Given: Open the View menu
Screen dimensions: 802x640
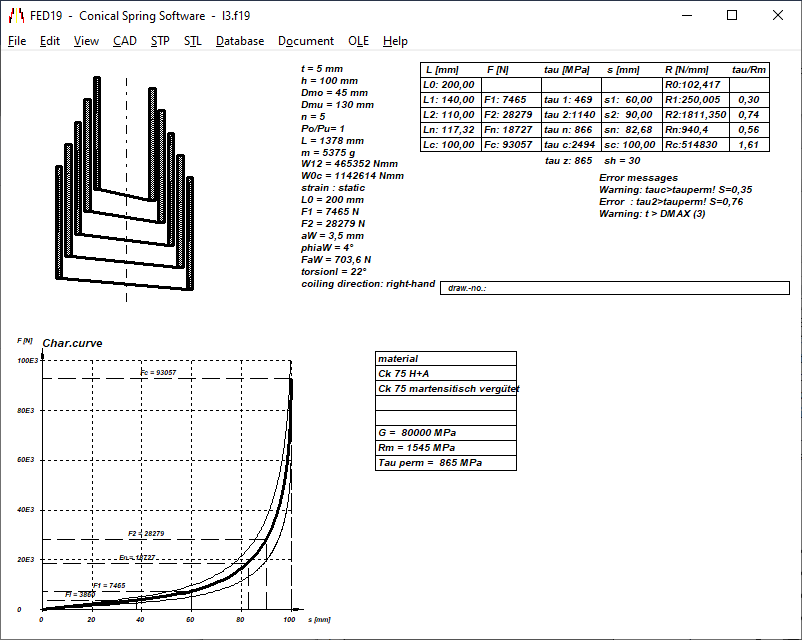Looking at the screenshot, I should click(x=86, y=41).
